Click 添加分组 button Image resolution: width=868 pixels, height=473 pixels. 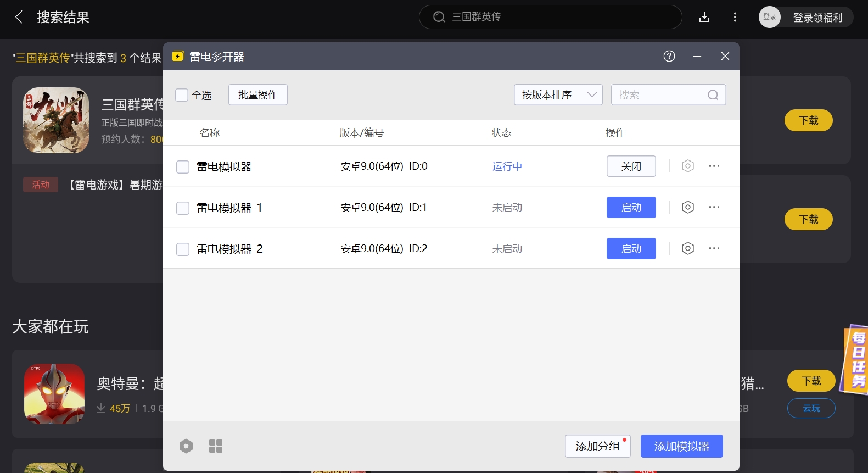tap(598, 446)
